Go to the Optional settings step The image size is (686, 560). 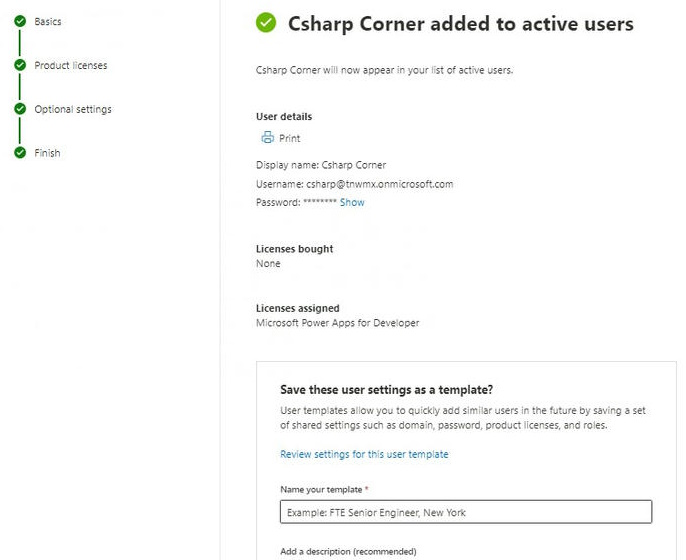click(x=73, y=109)
